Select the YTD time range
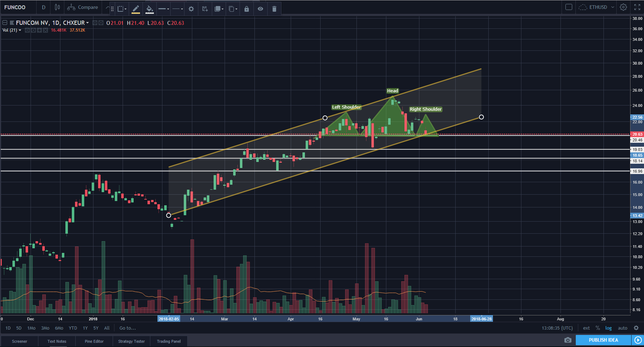The width and height of the screenshot is (644, 347). pyautogui.click(x=73, y=328)
